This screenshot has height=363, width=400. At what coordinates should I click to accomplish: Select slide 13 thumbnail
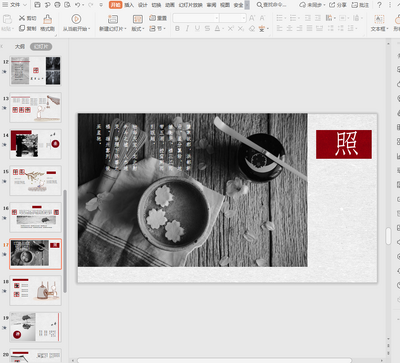coord(36,107)
